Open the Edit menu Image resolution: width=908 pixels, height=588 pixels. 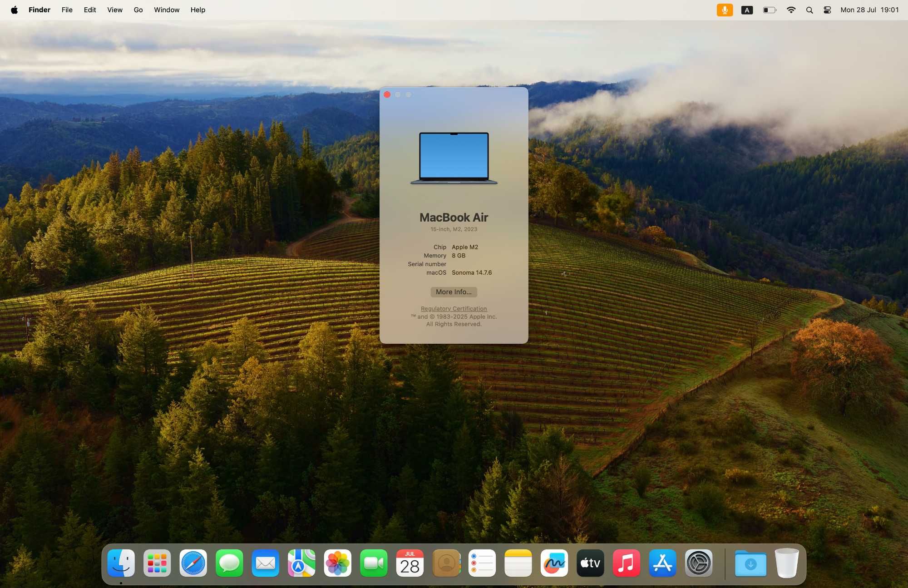coord(90,10)
